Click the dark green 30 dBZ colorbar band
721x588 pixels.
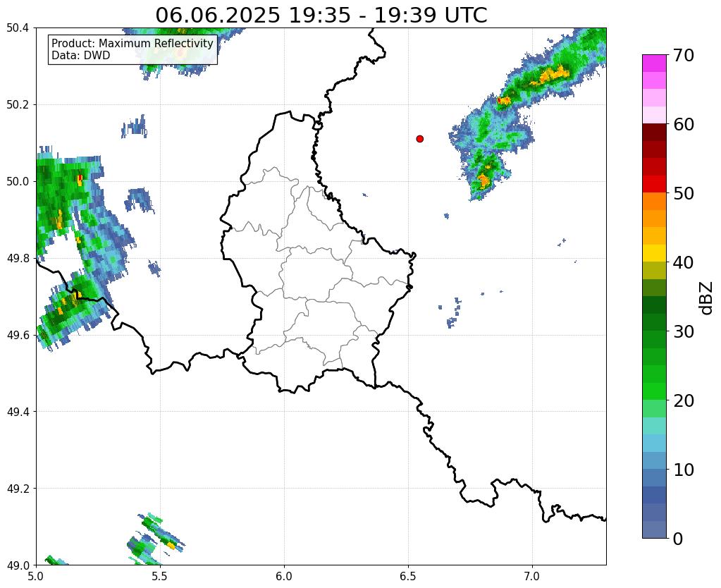click(654, 322)
